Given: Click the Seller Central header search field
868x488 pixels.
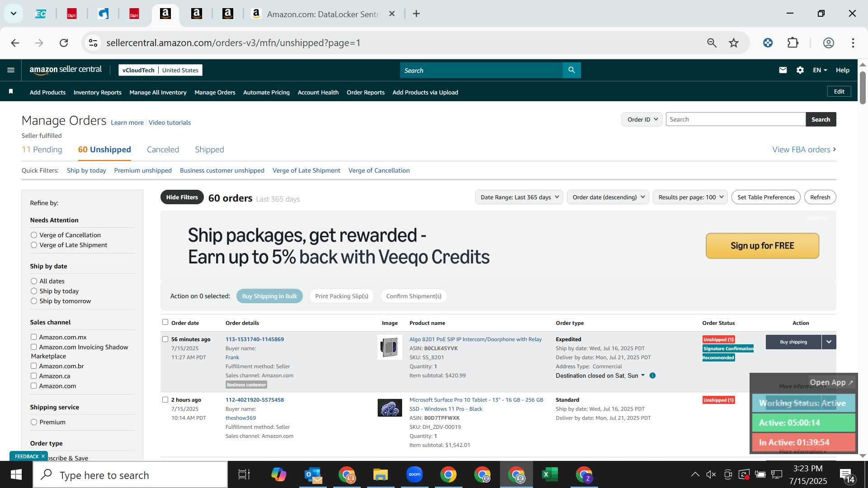Looking at the screenshot, I should [481, 70].
